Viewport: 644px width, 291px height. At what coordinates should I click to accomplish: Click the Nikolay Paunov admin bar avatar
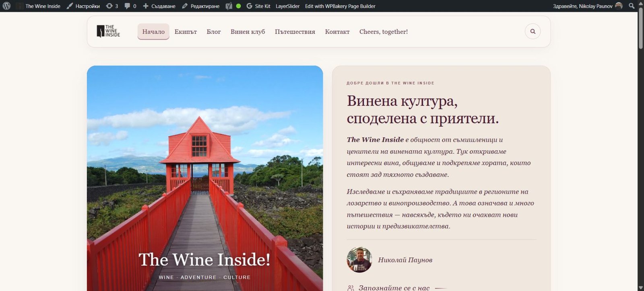tap(619, 6)
